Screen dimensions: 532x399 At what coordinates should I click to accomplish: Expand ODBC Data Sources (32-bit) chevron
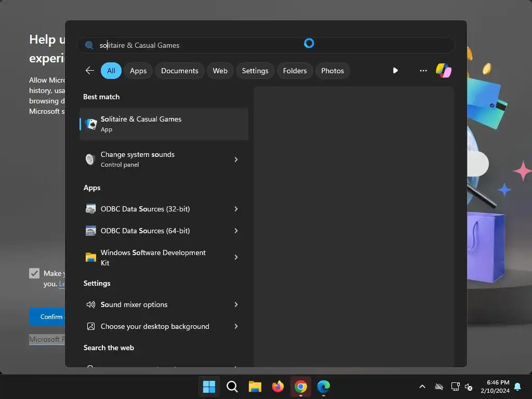coord(236,209)
